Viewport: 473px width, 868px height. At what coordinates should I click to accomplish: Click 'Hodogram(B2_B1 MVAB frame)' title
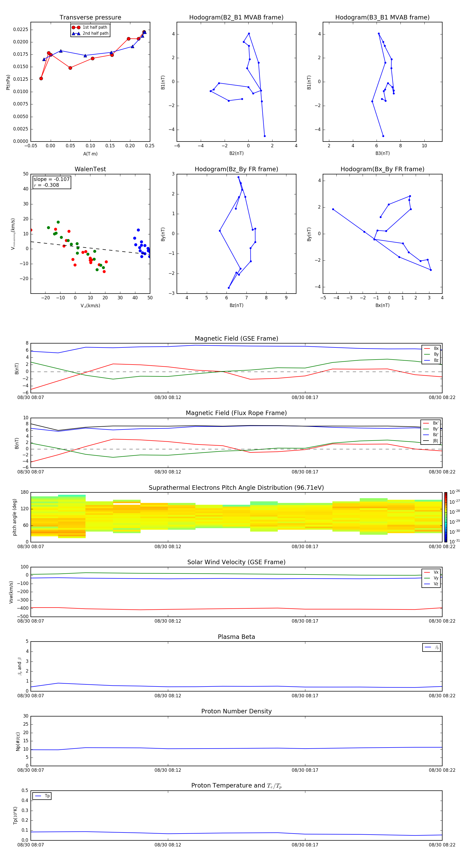(x=236, y=18)
